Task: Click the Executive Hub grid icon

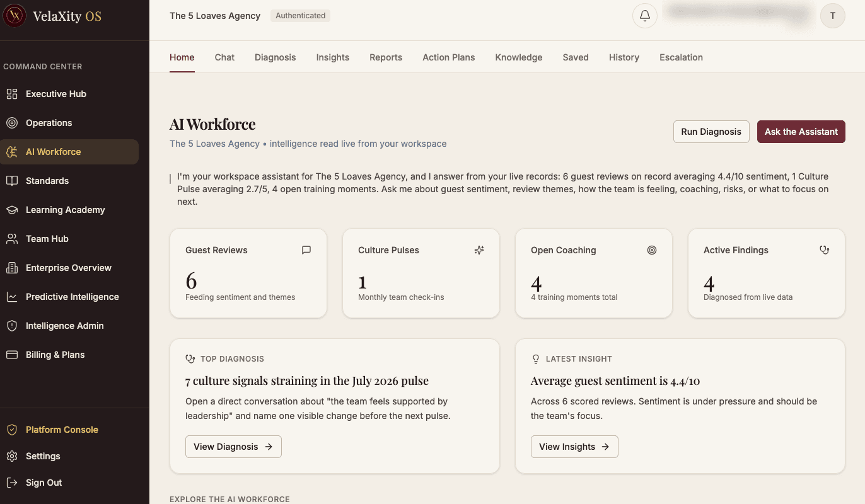Action: (11, 94)
